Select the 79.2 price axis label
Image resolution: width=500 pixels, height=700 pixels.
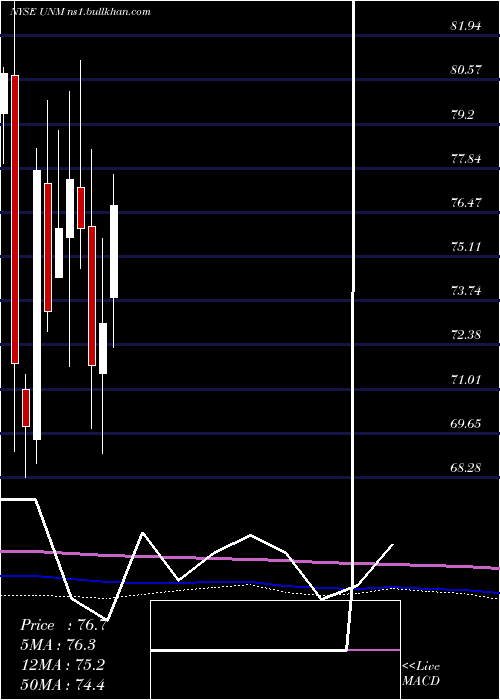tap(462, 114)
